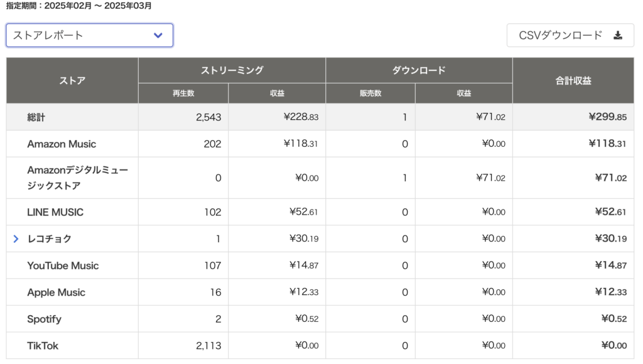This screenshot has width=643, height=364.
Task: Click the ストア column header
Action: click(72, 80)
